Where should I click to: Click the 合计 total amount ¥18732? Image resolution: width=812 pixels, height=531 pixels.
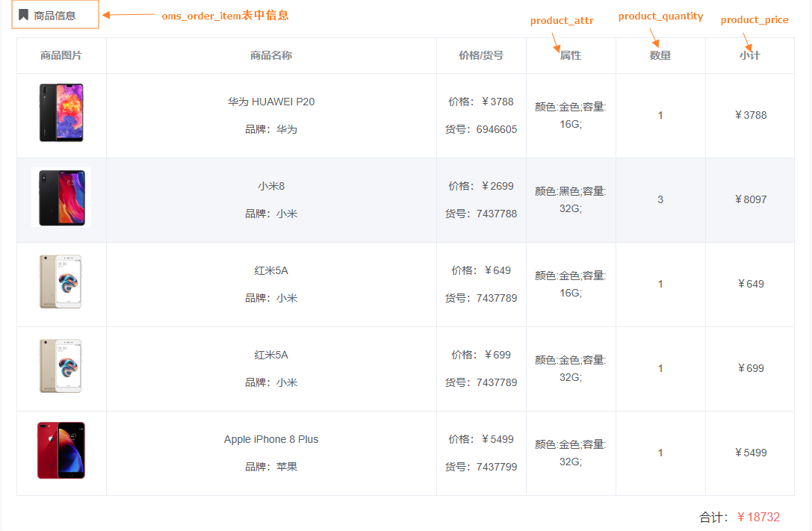click(758, 517)
